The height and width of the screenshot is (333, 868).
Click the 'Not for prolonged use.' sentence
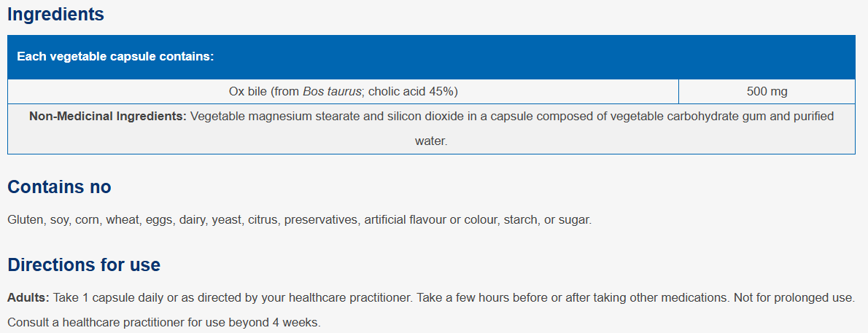coord(794,298)
